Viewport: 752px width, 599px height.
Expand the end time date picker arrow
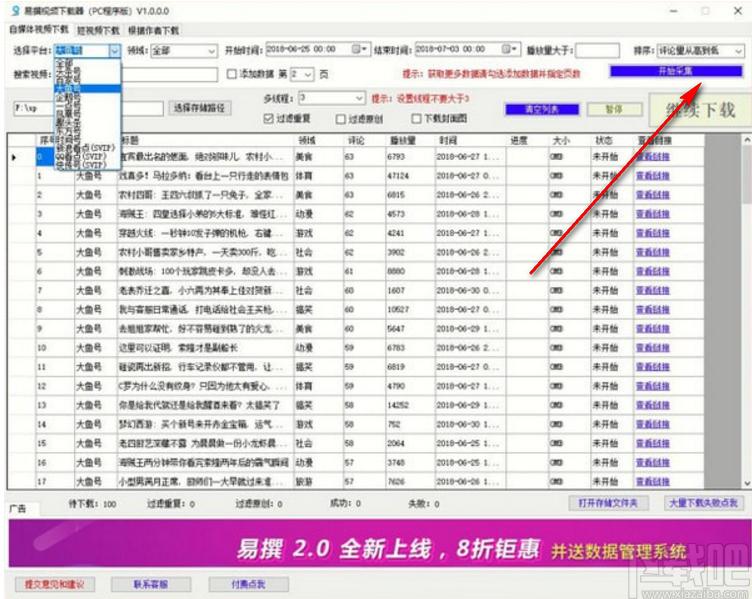click(x=515, y=49)
